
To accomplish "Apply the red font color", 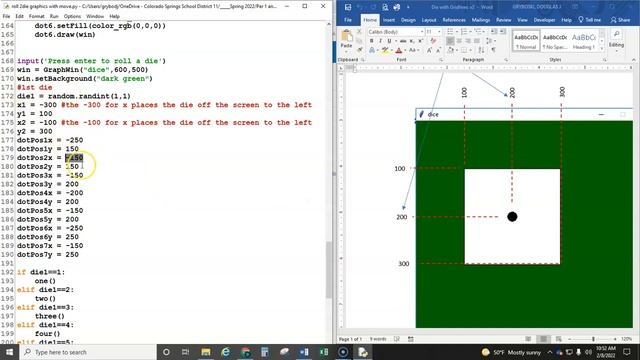I will coord(399,50).
